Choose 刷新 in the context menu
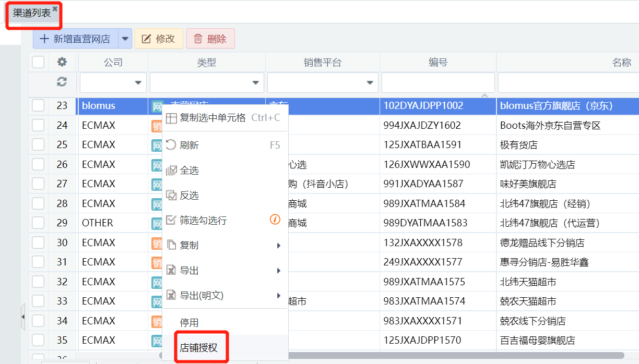 pyautogui.click(x=225, y=145)
